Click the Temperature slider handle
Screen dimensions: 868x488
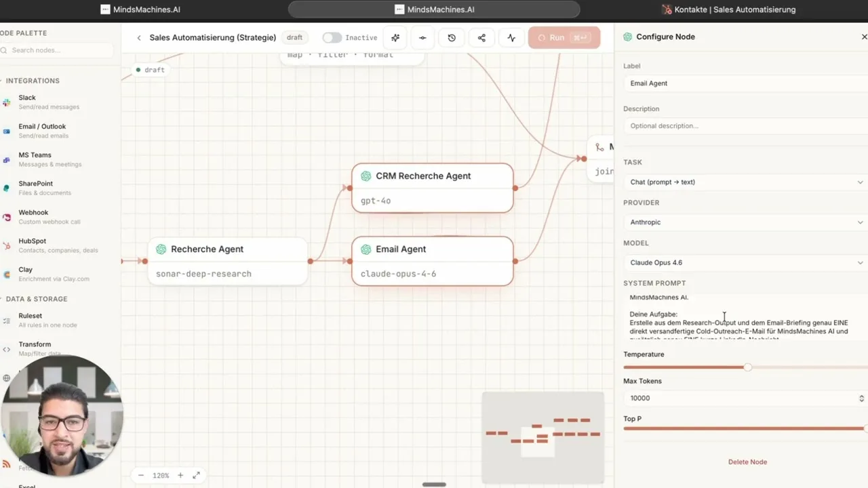748,367
